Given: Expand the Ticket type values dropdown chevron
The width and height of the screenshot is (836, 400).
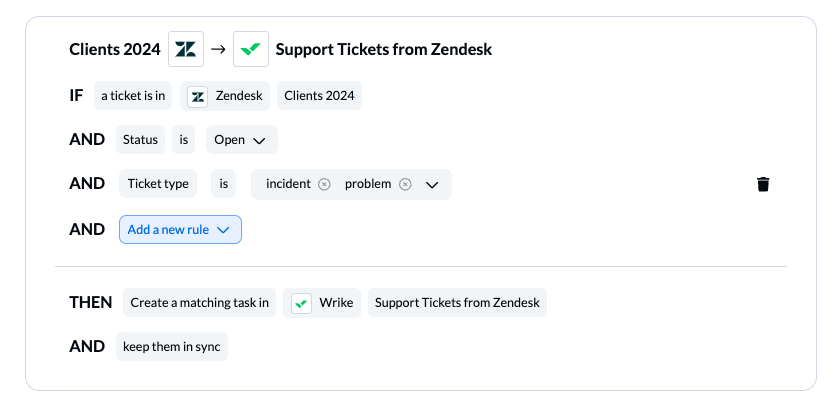Looking at the screenshot, I should [x=432, y=185].
